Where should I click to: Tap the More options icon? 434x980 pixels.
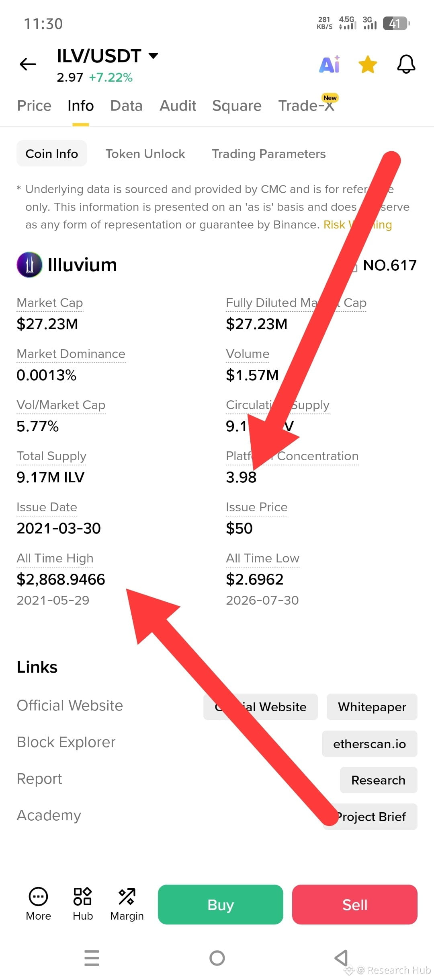point(38,904)
